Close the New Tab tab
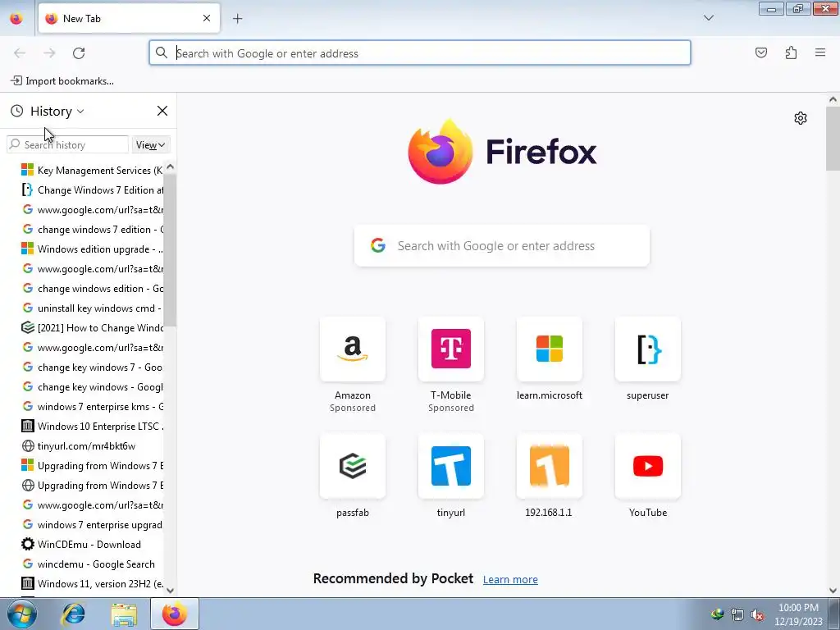 click(207, 18)
